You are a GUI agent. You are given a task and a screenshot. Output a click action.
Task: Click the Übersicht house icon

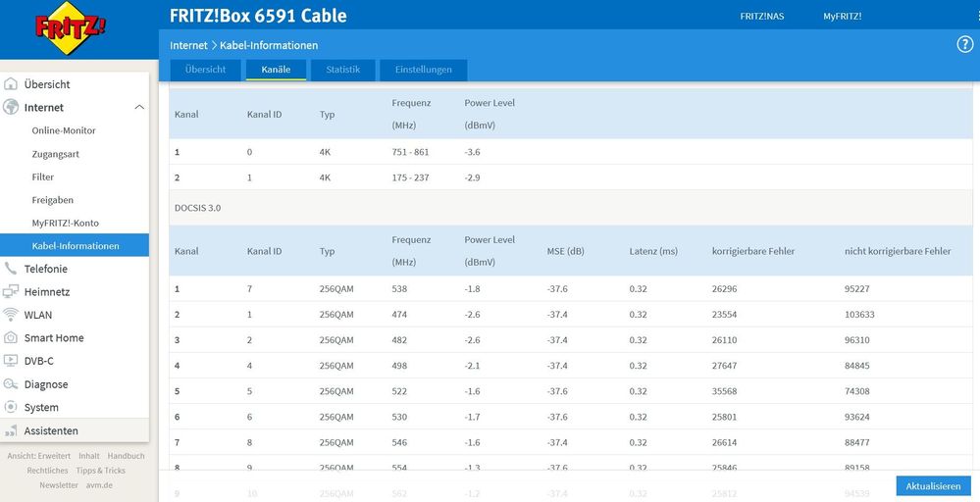click(x=11, y=83)
